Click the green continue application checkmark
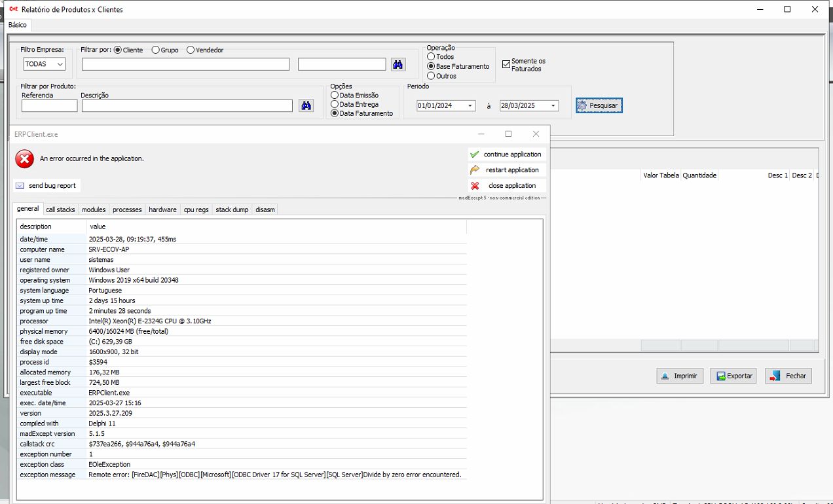833x504 pixels. [x=475, y=154]
